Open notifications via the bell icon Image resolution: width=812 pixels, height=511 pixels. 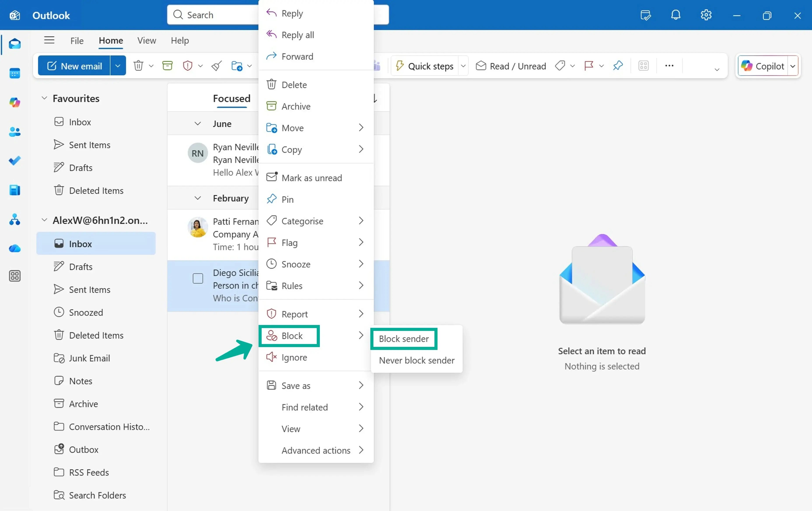tap(675, 15)
